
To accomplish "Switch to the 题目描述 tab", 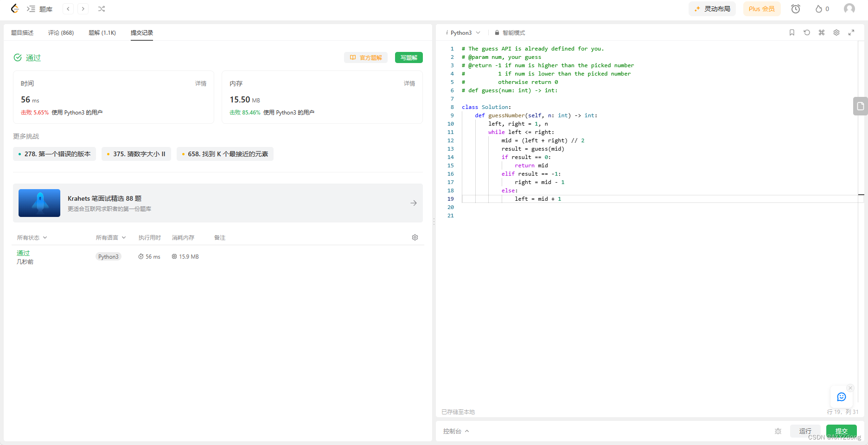I will click(x=22, y=33).
